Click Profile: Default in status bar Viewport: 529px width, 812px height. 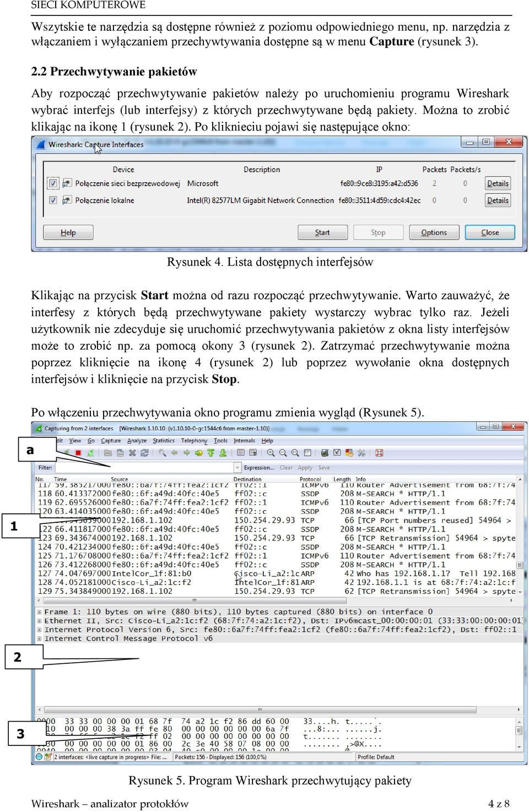coord(376,757)
